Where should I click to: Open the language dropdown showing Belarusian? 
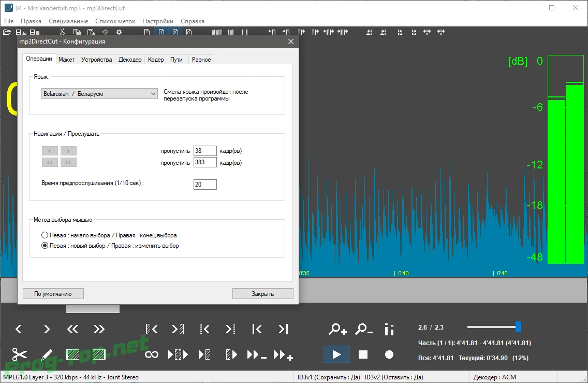point(99,93)
